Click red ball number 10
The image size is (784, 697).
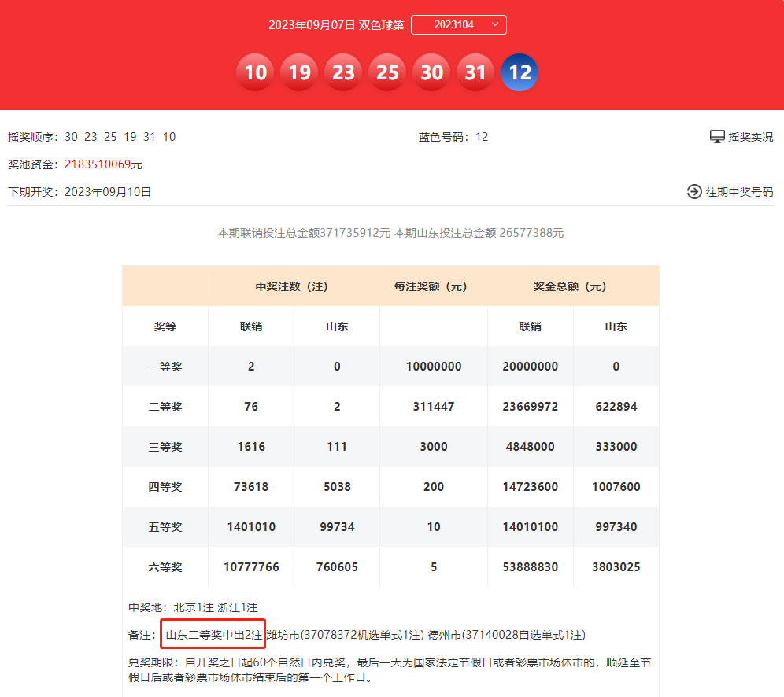pos(256,72)
